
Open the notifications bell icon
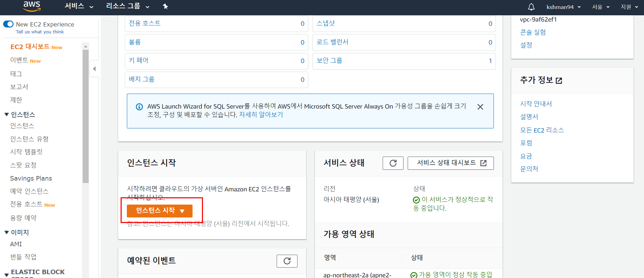[531, 7]
